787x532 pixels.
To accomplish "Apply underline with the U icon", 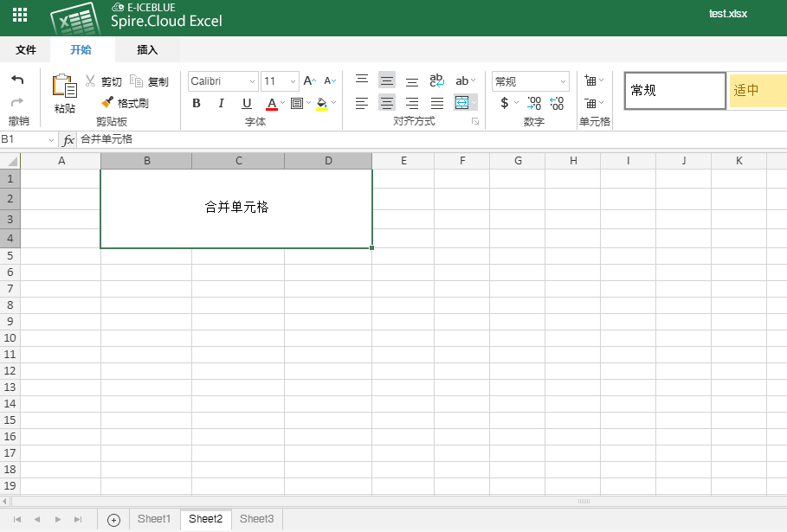I will pyautogui.click(x=247, y=103).
